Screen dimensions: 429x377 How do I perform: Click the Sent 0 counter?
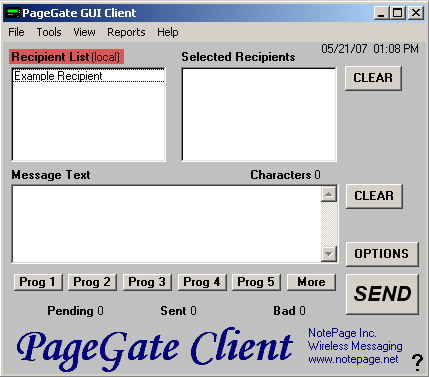tap(178, 311)
